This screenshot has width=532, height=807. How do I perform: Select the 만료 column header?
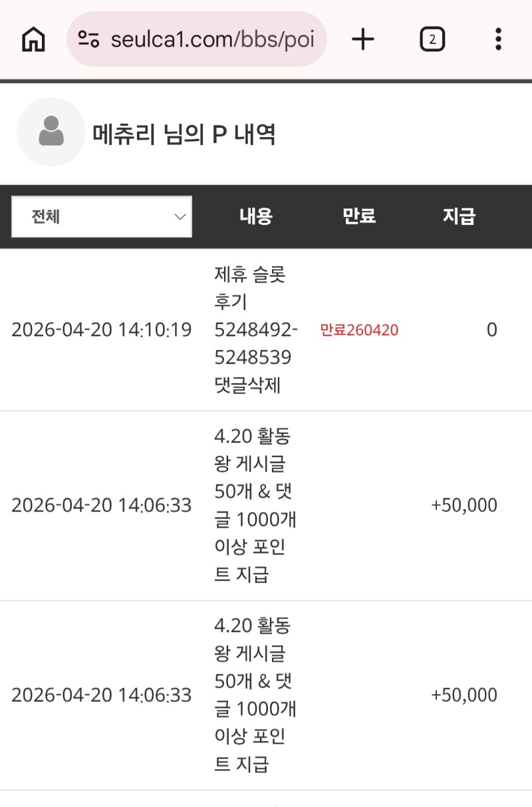[359, 216]
